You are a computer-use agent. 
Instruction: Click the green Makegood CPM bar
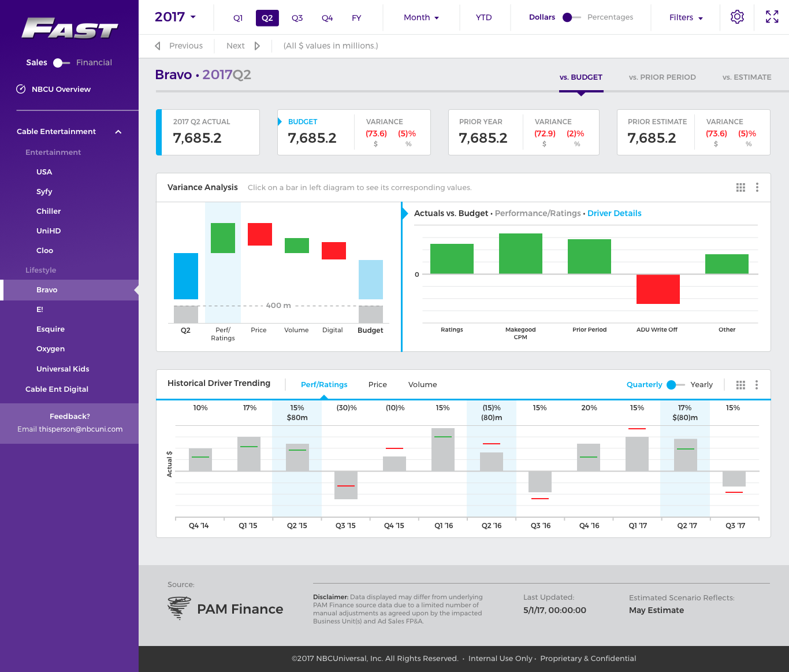point(520,254)
